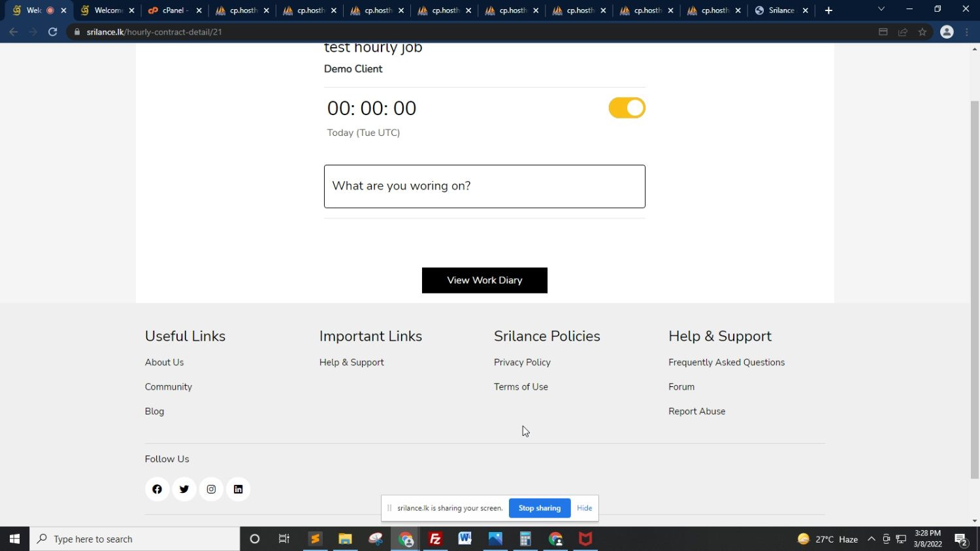The width and height of the screenshot is (980, 551).
Task: Open the Twitter social icon
Action: click(184, 489)
